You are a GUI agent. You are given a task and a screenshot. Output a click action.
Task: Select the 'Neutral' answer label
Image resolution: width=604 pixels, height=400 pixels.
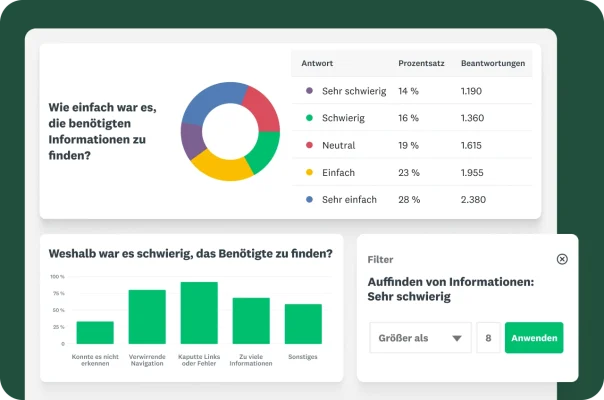[x=339, y=145]
